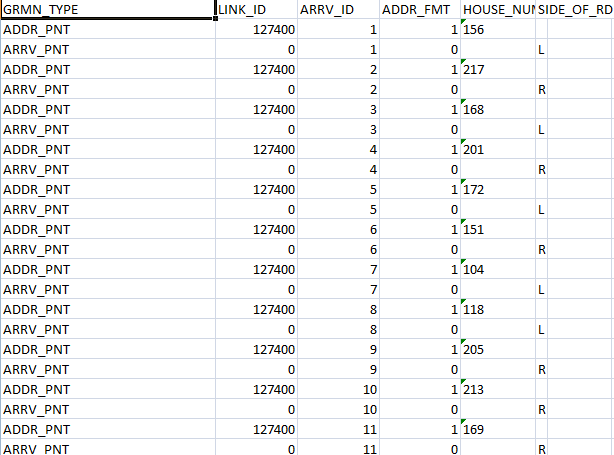Click the cell with house number 118
The width and height of the screenshot is (614, 455).
pyautogui.click(x=497, y=309)
